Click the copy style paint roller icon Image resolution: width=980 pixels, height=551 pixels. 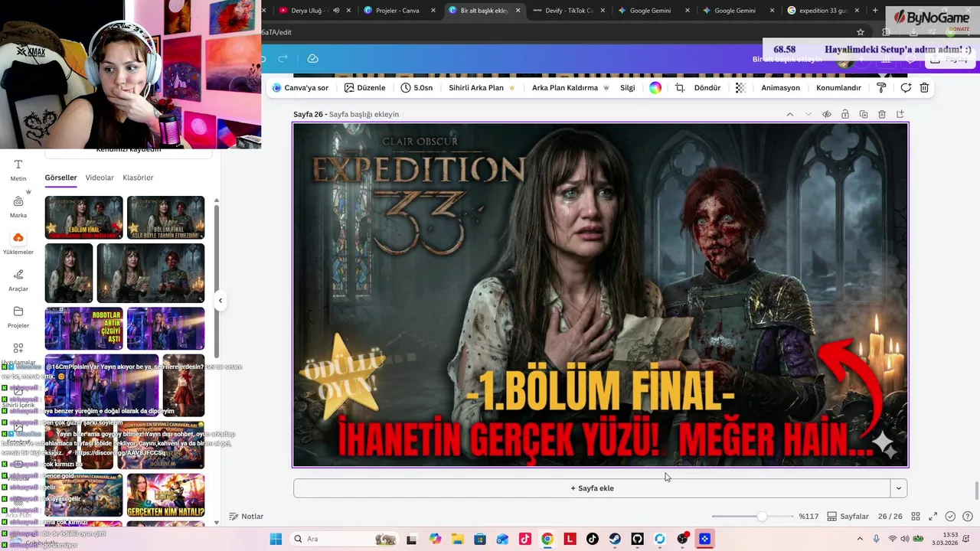point(881,88)
